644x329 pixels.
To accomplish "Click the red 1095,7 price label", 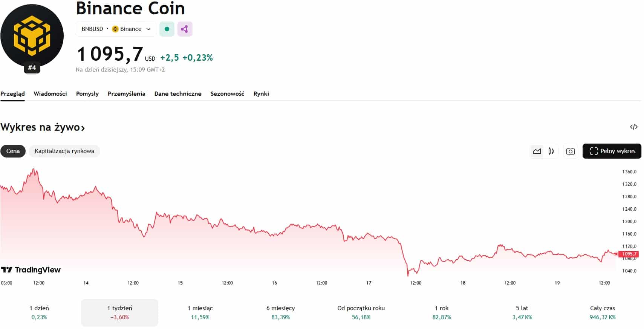I will [x=629, y=254].
